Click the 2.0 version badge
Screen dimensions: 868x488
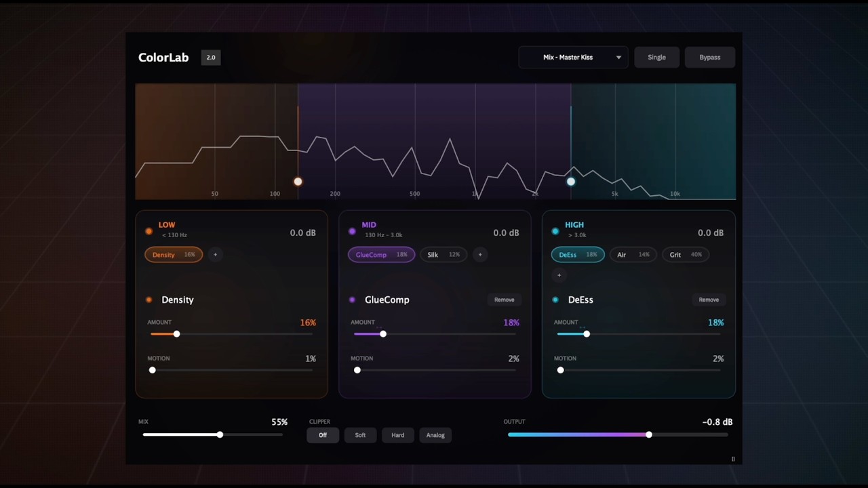point(211,58)
